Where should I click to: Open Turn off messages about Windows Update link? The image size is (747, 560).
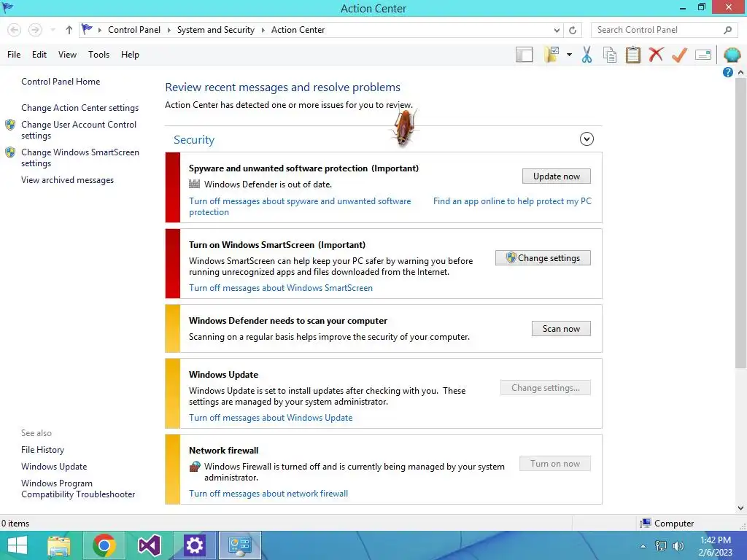pos(271,418)
